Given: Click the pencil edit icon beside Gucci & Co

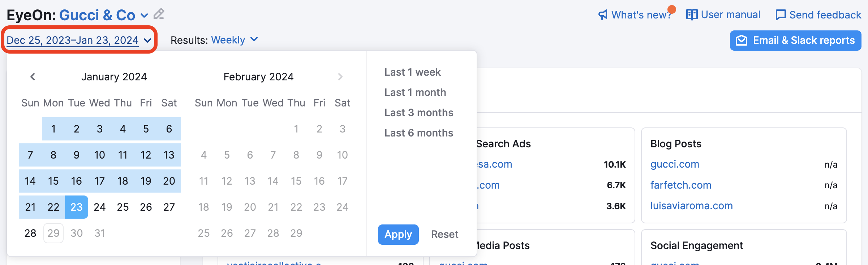Looking at the screenshot, I should (159, 14).
